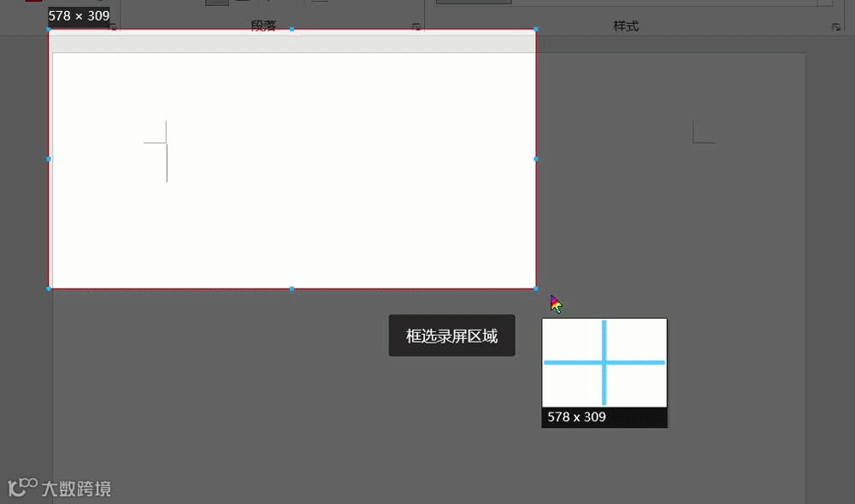
Task: Click the top-right corner selection handle
Action: pyautogui.click(x=536, y=29)
